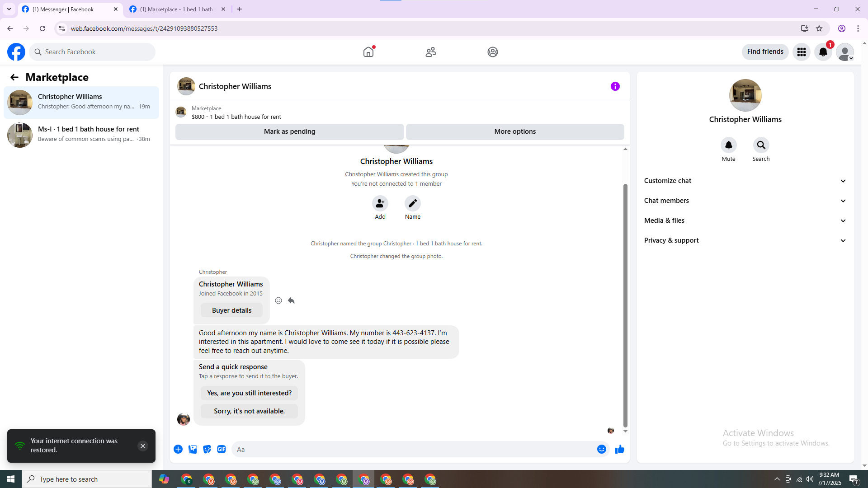Open Buyer details
This screenshot has height=488, width=868.
[x=232, y=310]
